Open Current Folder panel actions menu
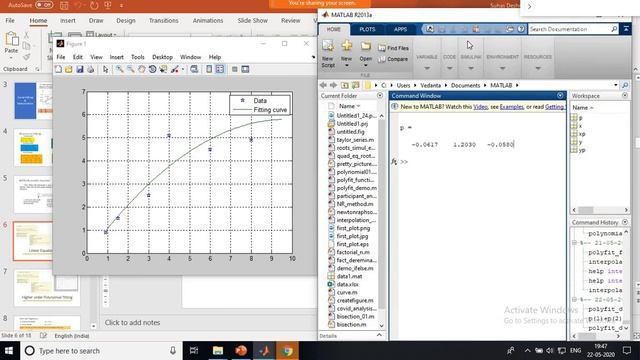 click(380, 96)
